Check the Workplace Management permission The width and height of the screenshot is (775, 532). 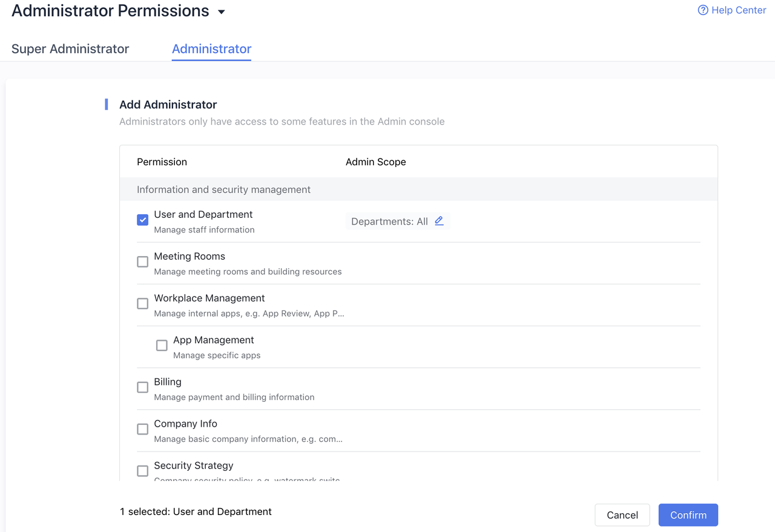pyautogui.click(x=142, y=303)
